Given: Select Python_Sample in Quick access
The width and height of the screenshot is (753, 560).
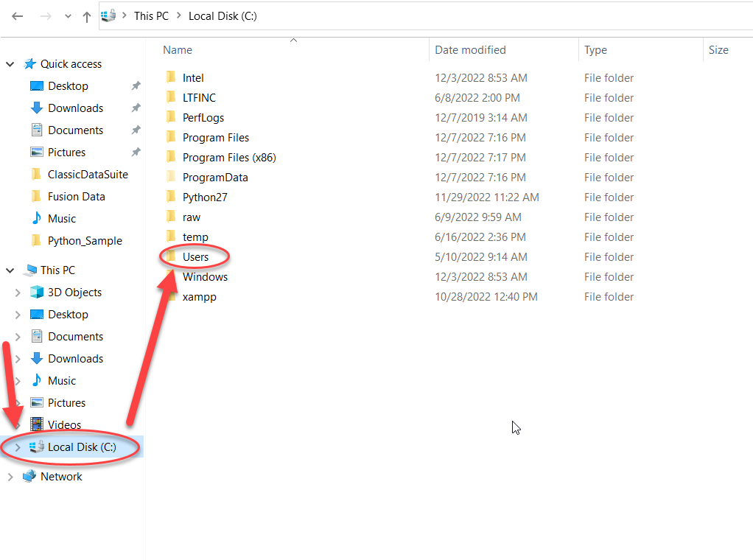Looking at the screenshot, I should 85,241.
